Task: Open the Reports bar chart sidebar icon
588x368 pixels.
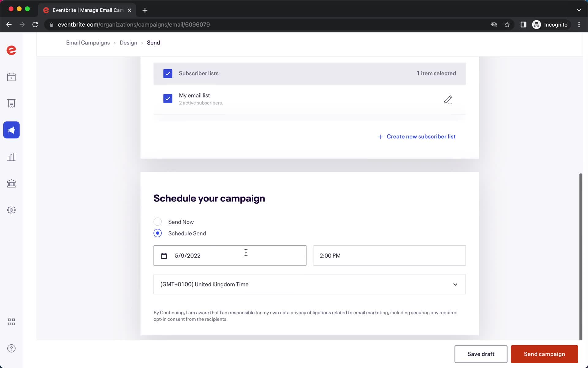Action: [11, 157]
